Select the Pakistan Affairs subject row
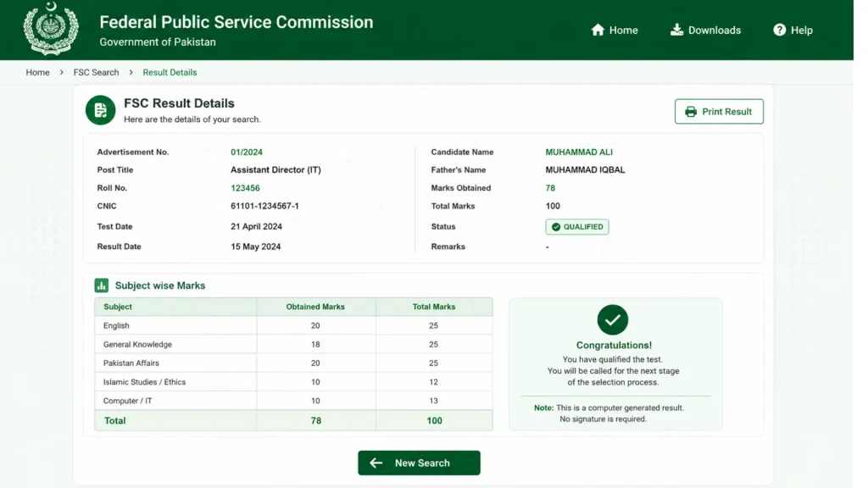The image size is (868, 488). (293, 363)
